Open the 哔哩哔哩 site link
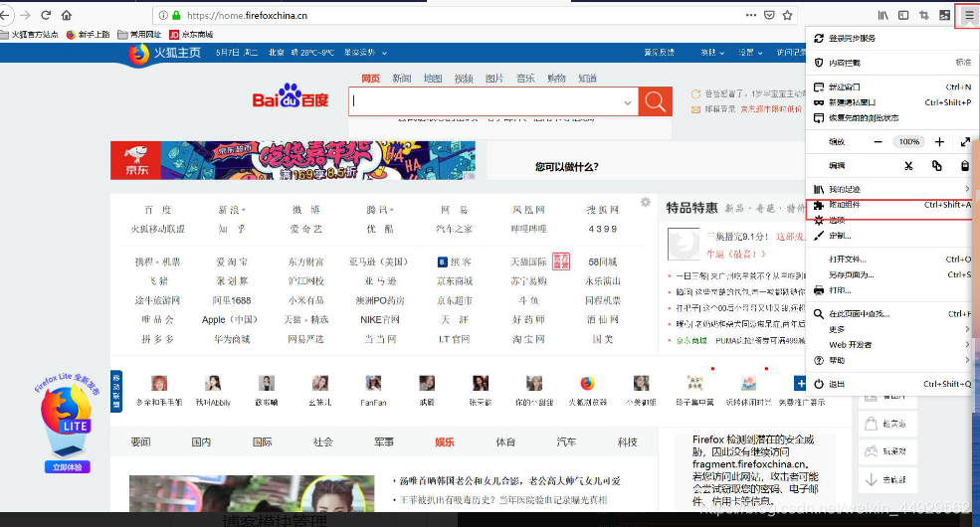 (x=528, y=229)
